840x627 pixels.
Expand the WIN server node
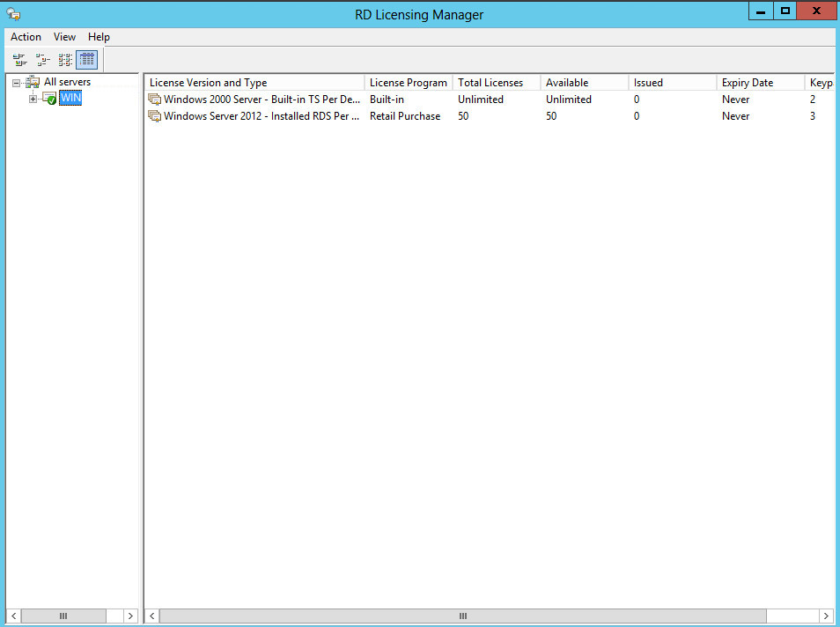click(x=33, y=100)
